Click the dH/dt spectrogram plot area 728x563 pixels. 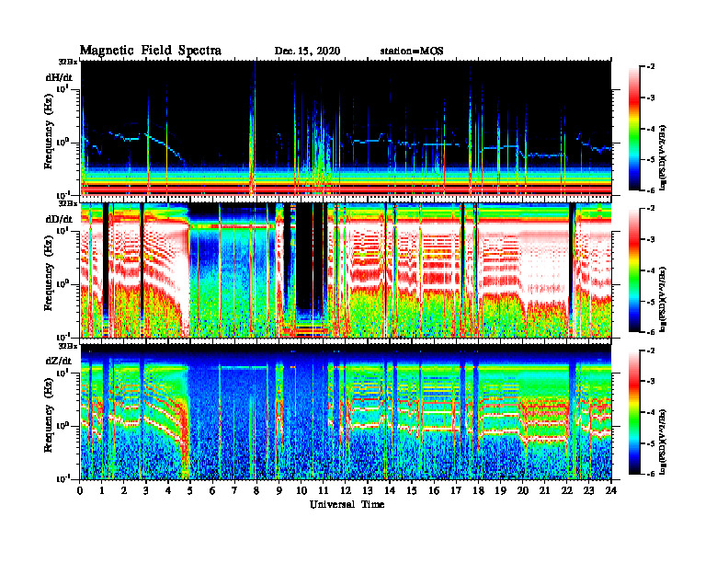pos(346,128)
